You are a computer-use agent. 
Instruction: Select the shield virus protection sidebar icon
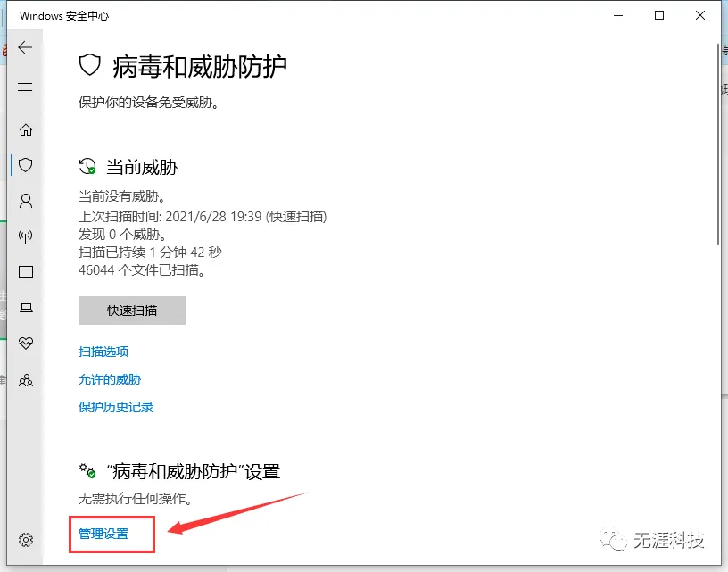coord(26,165)
